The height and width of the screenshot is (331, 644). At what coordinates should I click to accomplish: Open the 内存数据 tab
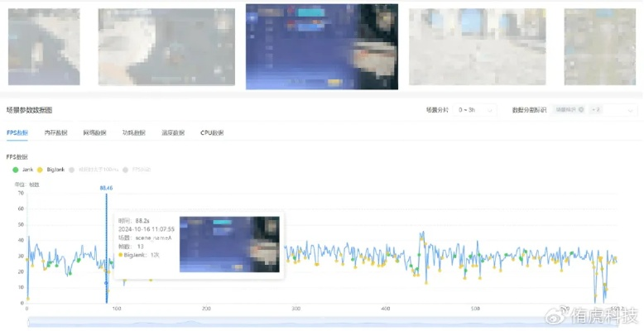55,132
